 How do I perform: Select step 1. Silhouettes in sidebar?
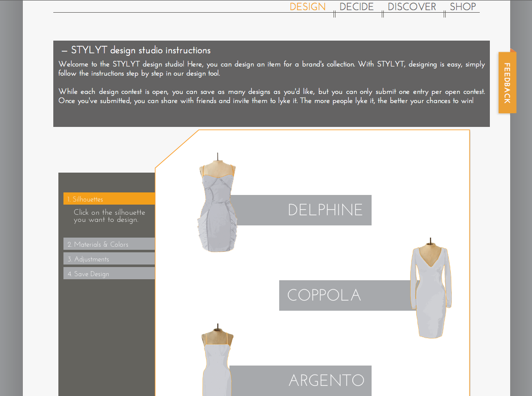click(109, 199)
